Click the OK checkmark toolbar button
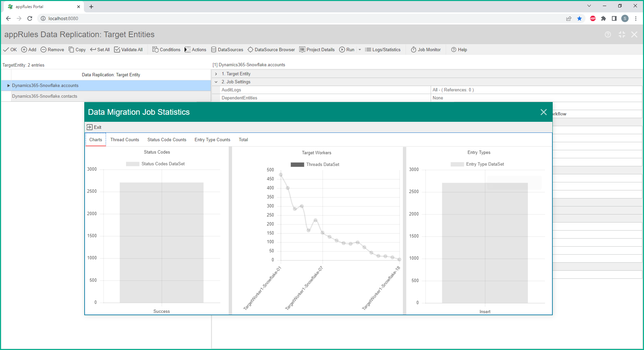 (10, 50)
